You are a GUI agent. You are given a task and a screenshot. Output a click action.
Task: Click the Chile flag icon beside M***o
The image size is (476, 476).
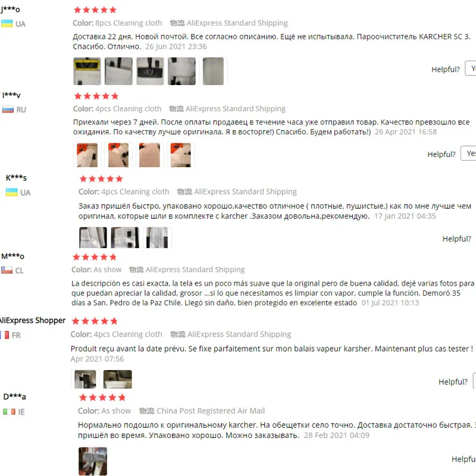pyautogui.click(x=7, y=270)
